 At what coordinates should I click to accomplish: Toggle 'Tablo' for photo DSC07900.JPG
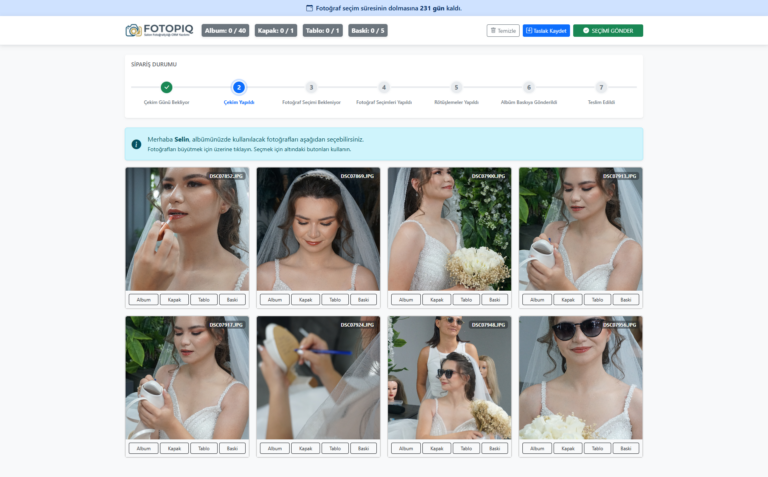tap(465, 299)
